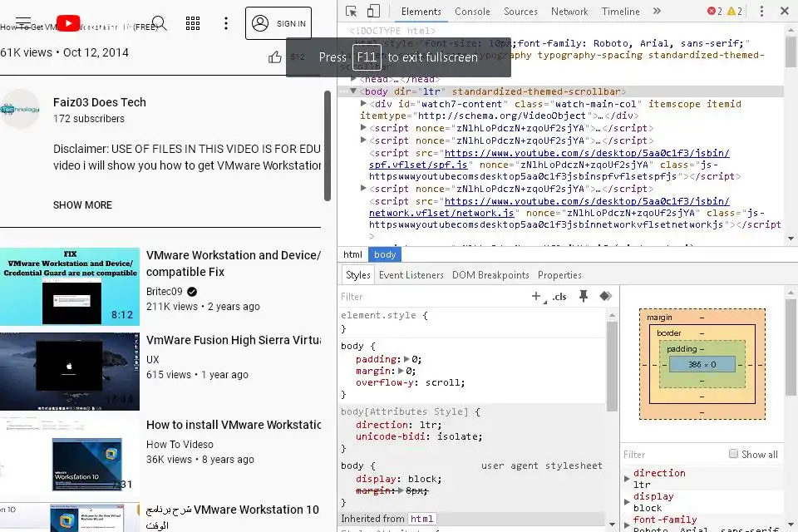Open YouTube settings three-dot menu
The height and width of the screenshot is (532, 798).
(x=226, y=23)
